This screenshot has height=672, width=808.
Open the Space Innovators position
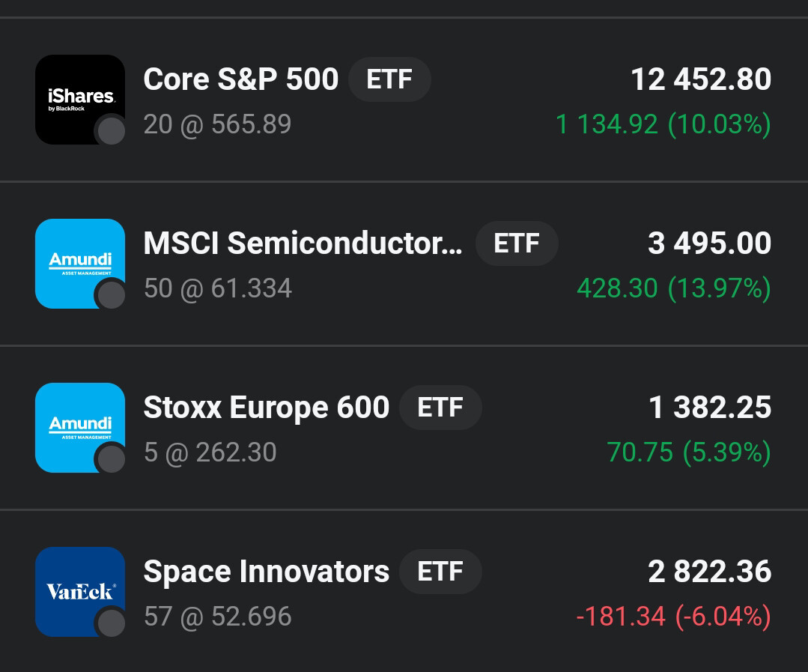266,572
